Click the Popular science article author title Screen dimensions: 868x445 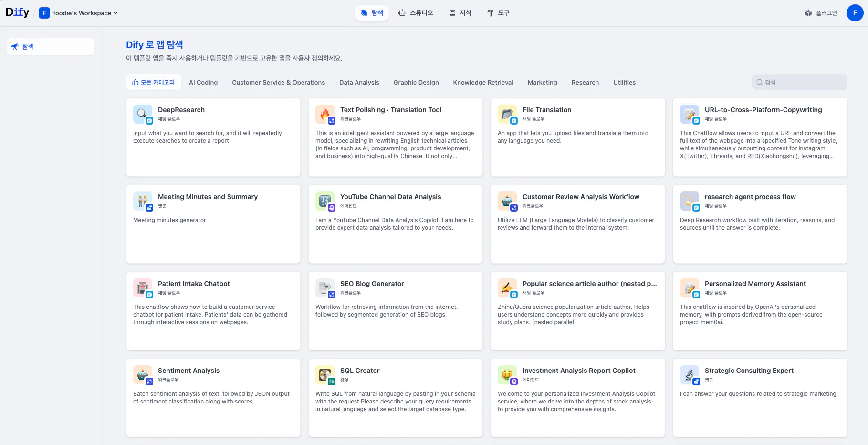590,284
